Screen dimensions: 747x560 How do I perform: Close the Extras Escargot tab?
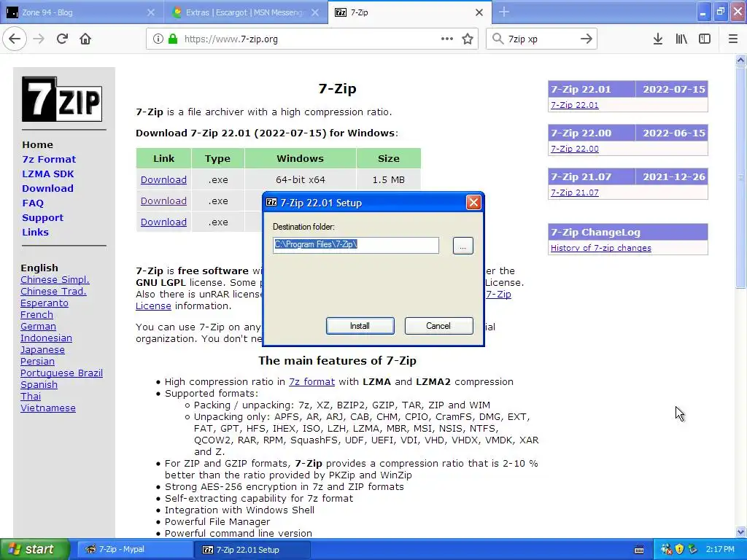pos(315,12)
